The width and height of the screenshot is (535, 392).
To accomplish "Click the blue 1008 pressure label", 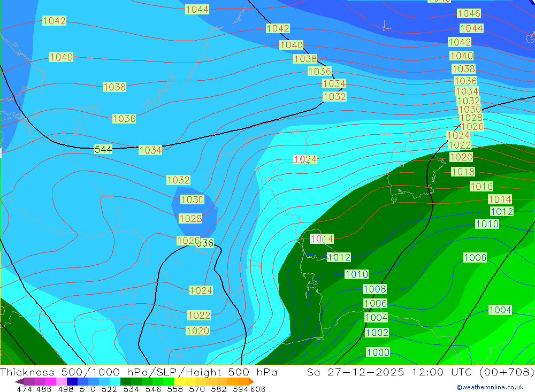I will (374, 289).
